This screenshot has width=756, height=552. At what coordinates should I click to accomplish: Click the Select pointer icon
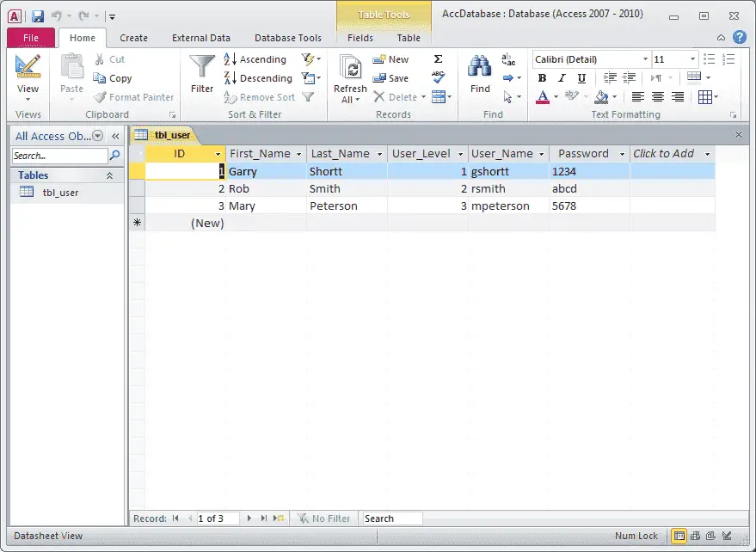tap(507, 97)
